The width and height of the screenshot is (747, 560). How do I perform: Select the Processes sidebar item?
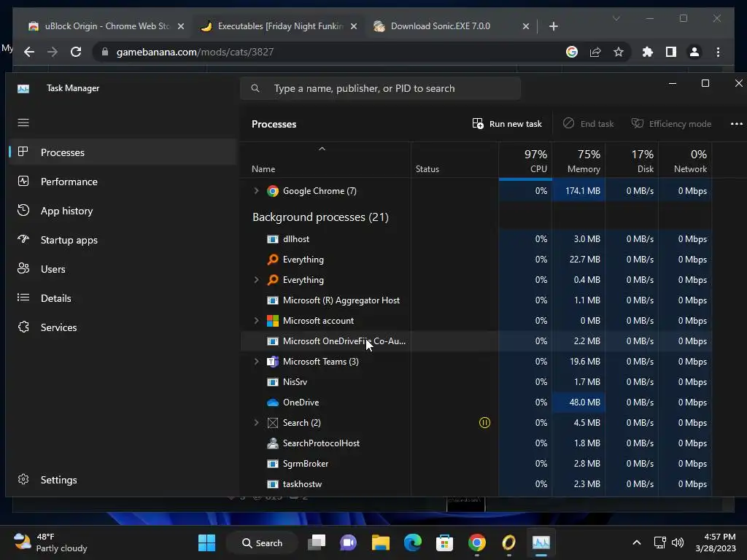click(123, 152)
